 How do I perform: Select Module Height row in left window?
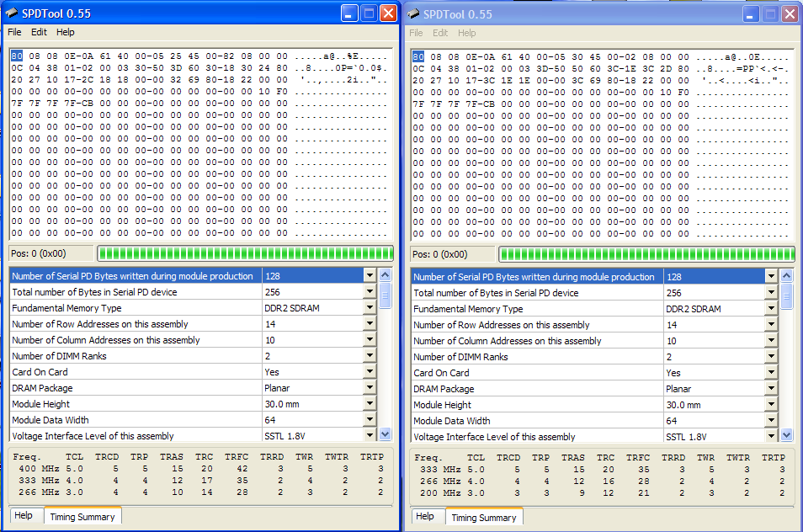click(193, 404)
